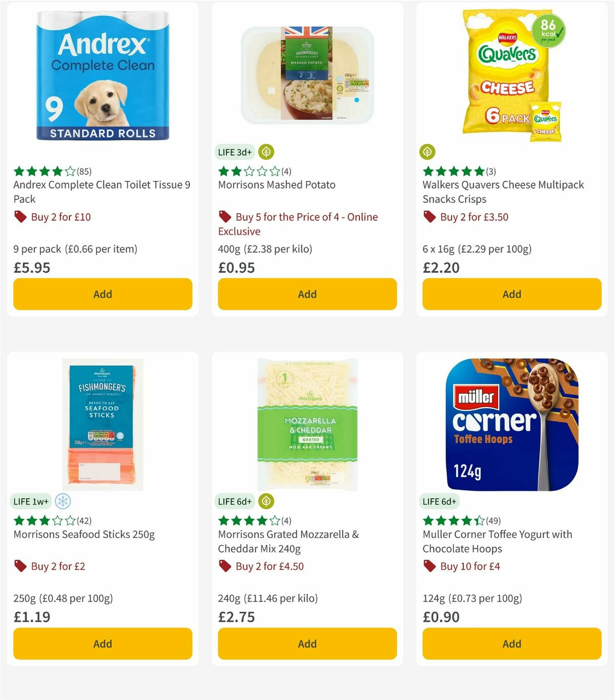The image size is (615, 700).
Task: Click the plant icon beside Grated Mozzarella LIFE badge
Action: [265, 501]
